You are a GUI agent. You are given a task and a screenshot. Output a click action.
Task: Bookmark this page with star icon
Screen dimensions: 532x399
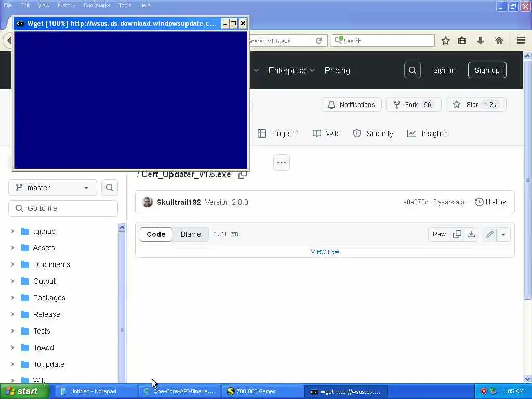point(445,41)
